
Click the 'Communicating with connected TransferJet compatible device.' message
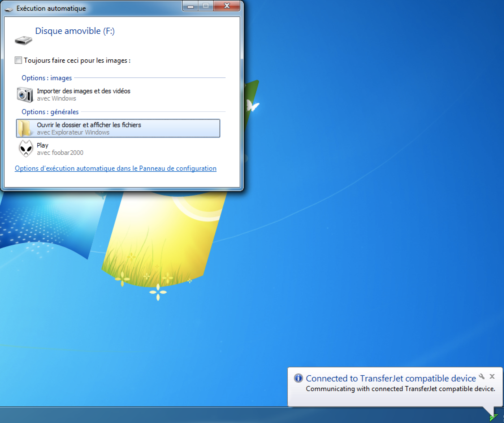[401, 389]
